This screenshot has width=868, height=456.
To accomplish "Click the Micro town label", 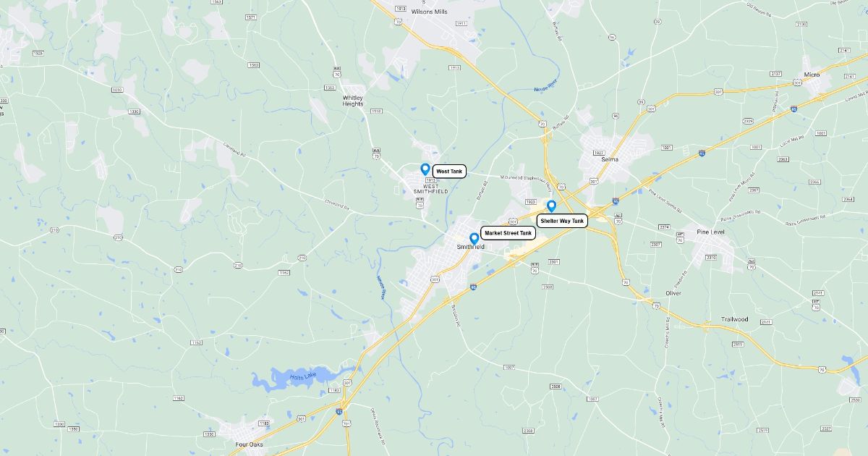I will [x=812, y=75].
